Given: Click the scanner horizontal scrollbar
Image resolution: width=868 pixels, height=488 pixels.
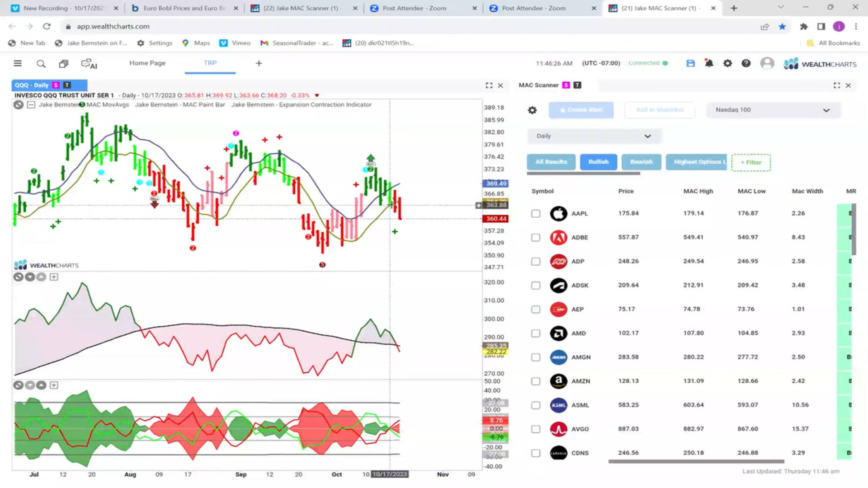Looking at the screenshot, I should pyautogui.click(x=696, y=462).
